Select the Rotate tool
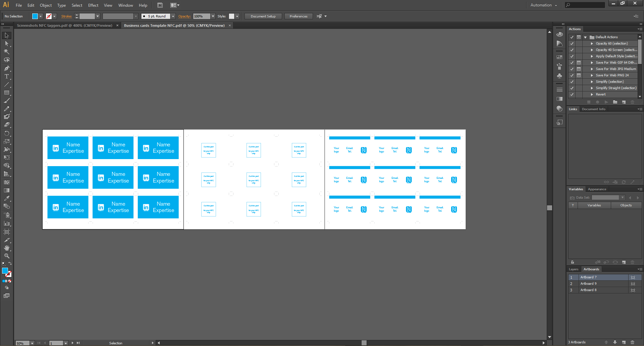644x346 pixels. tap(7, 133)
